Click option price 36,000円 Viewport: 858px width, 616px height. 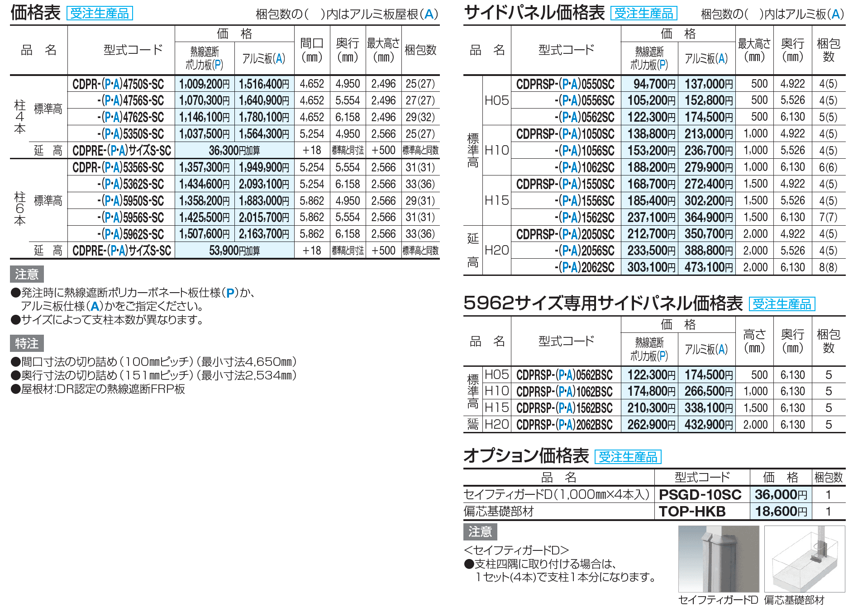point(781,495)
